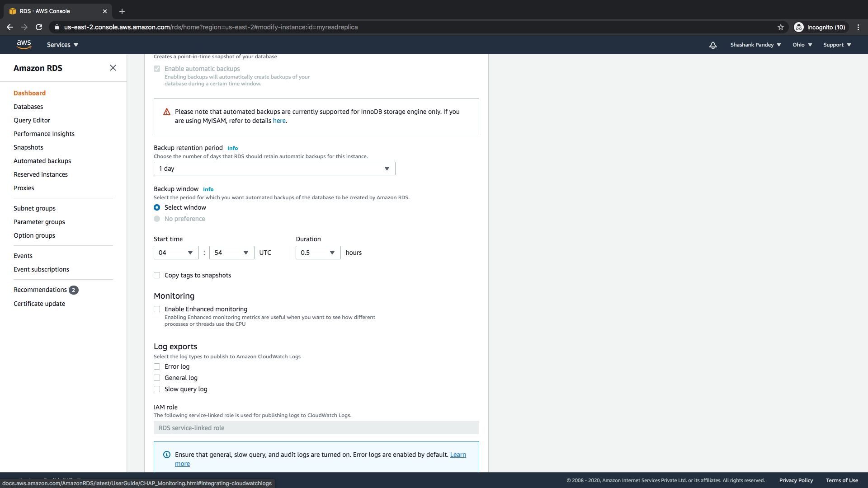
Task: Click the browser back arrow
Action: (10, 27)
